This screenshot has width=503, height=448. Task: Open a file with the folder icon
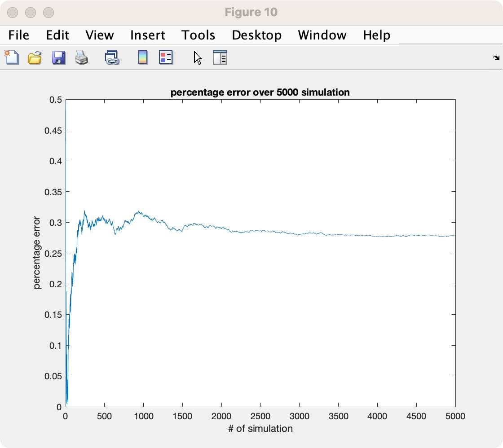pyautogui.click(x=35, y=57)
